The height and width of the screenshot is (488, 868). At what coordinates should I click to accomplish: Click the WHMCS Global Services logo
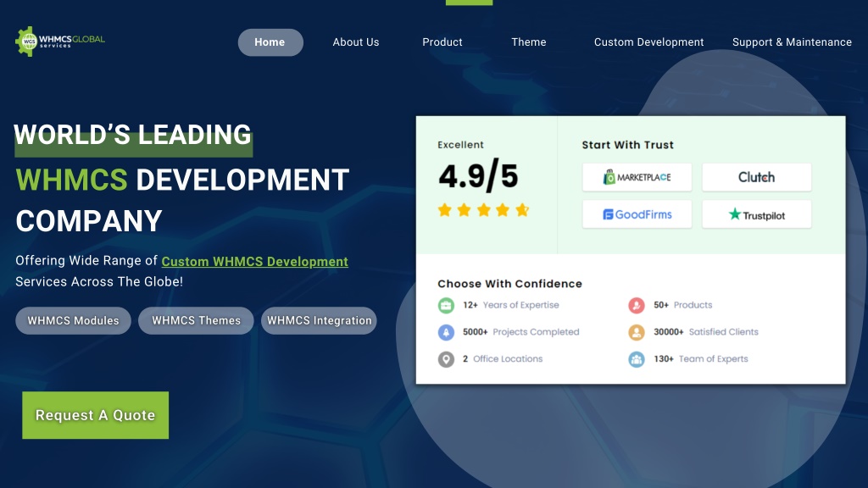[60, 41]
